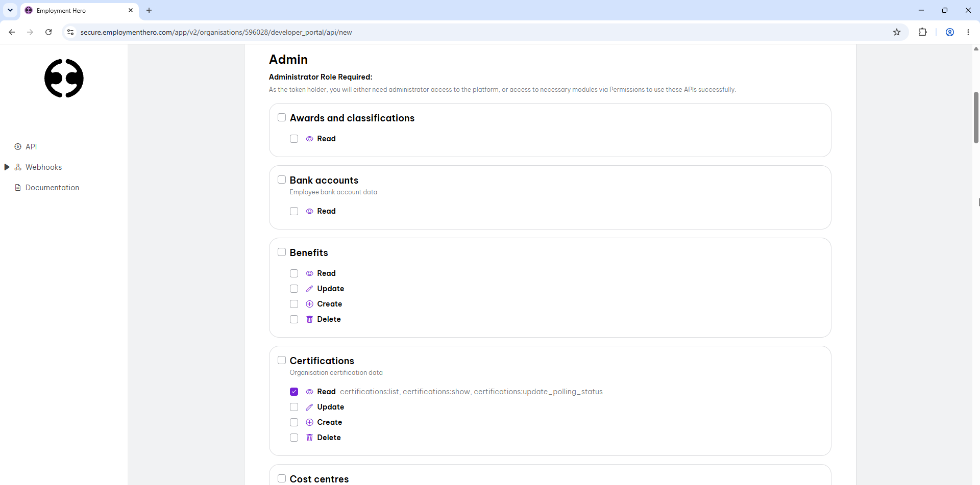980x485 pixels.
Task: Open the Chrome profile icon
Action: (950, 32)
